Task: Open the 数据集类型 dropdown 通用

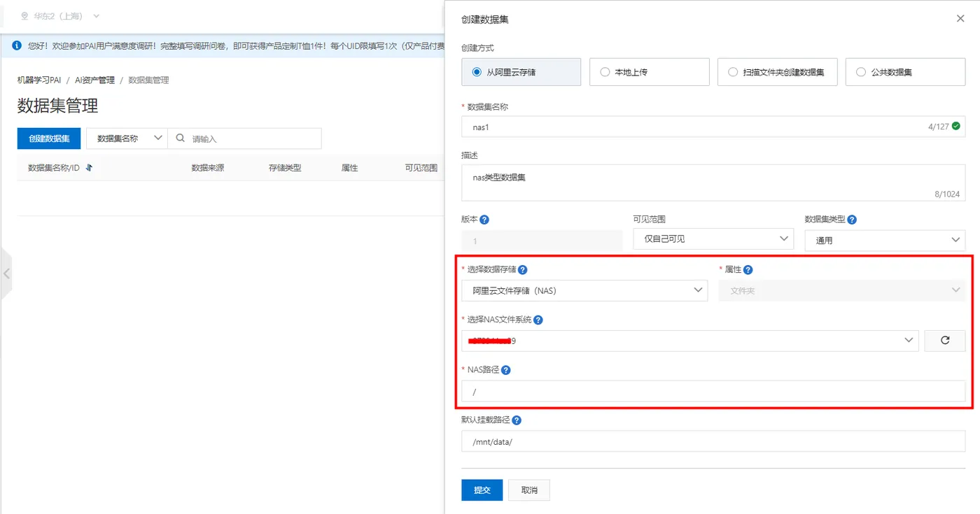Action: pyautogui.click(x=885, y=240)
